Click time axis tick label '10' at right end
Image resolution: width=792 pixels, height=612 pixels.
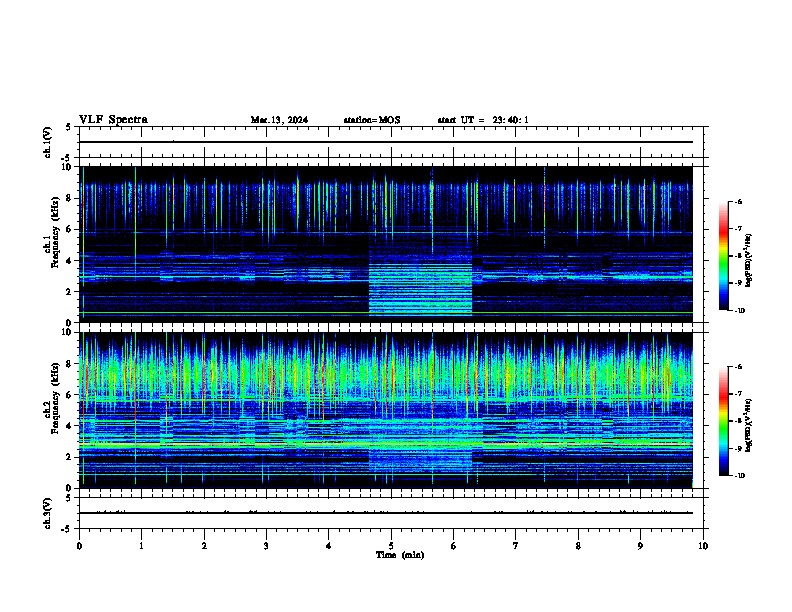[703, 546]
